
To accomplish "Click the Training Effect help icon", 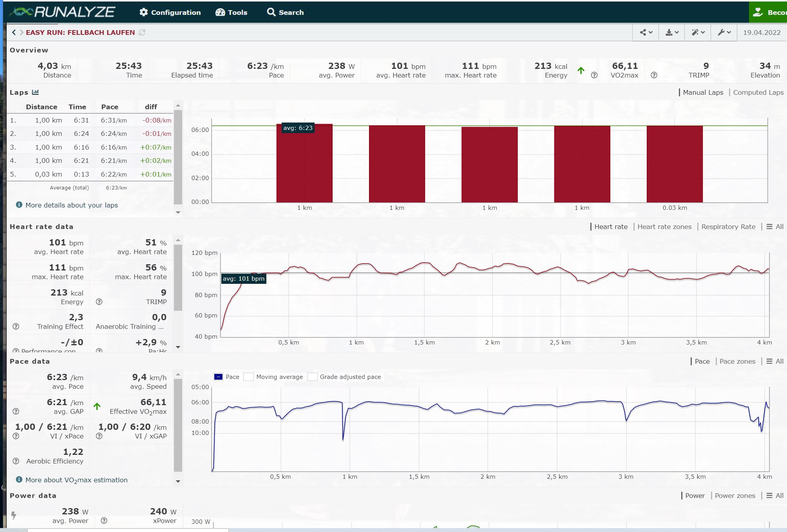I will pos(16,326).
